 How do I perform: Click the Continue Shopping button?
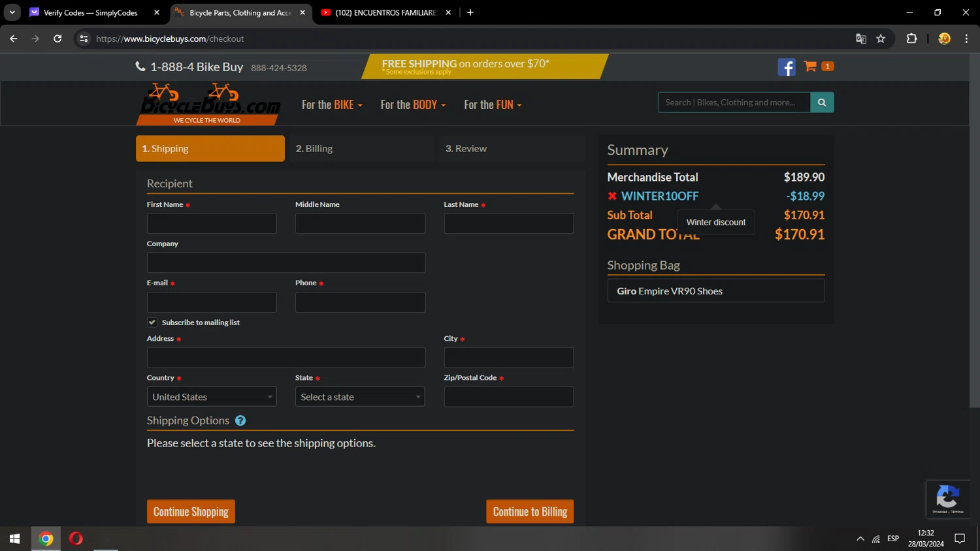(x=191, y=512)
